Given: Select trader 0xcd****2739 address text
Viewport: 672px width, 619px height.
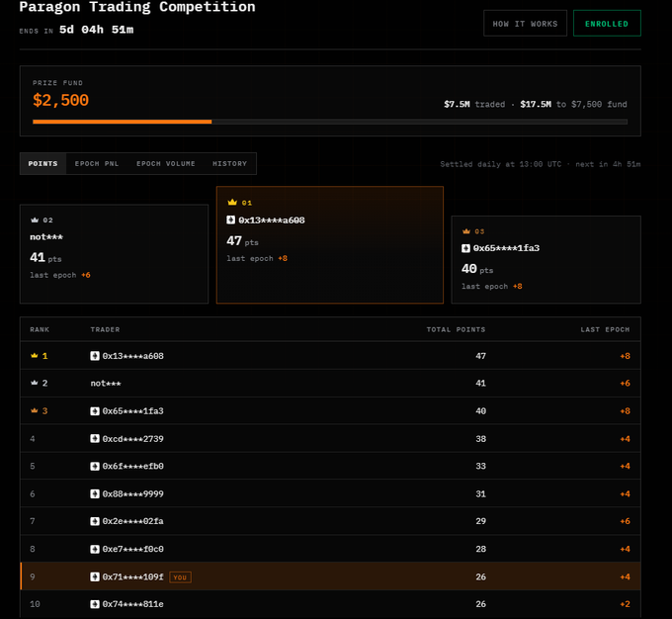Looking at the screenshot, I should pyautogui.click(x=132, y=439).
